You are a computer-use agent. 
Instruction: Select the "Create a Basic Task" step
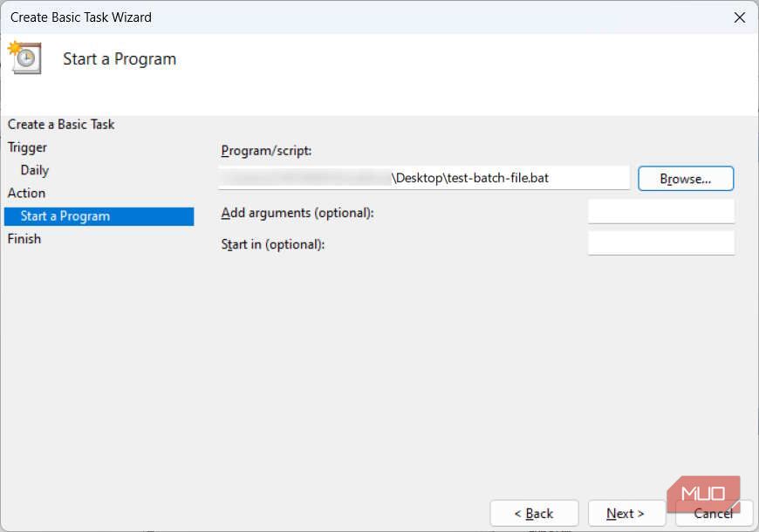coord(60,124)
